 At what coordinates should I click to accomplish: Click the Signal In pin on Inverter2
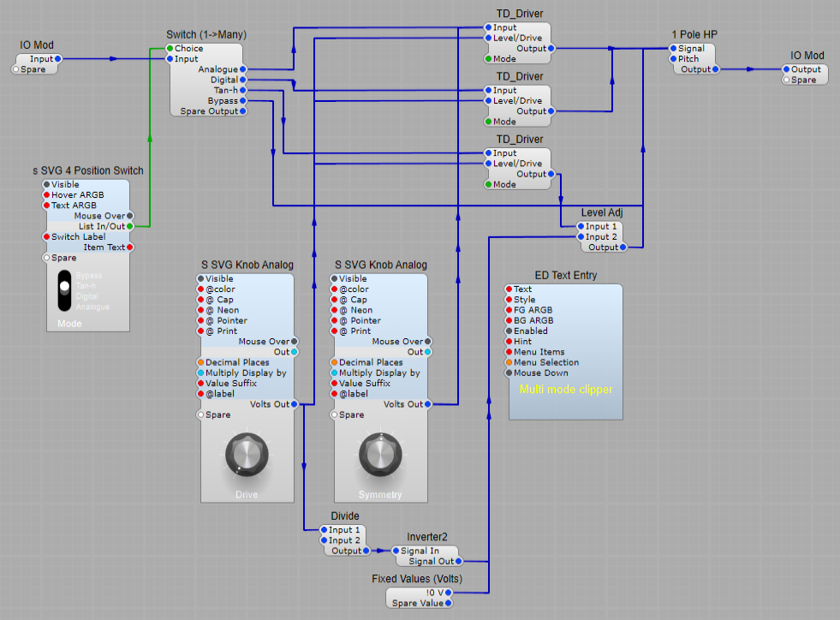pos(396,551)
